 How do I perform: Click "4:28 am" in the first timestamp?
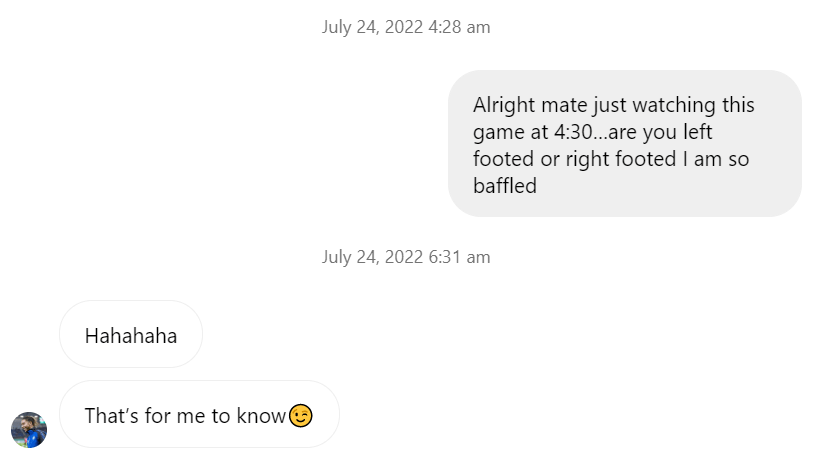pyautogui.click(x=459, y=27)
